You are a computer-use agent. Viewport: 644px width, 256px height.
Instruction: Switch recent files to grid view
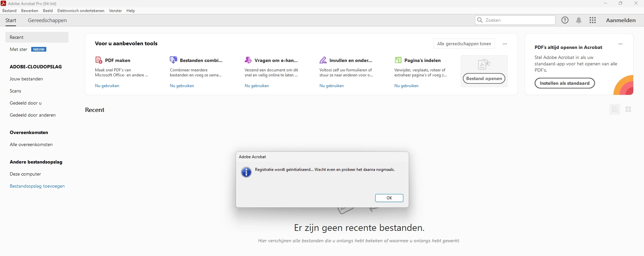coord(629,110)
